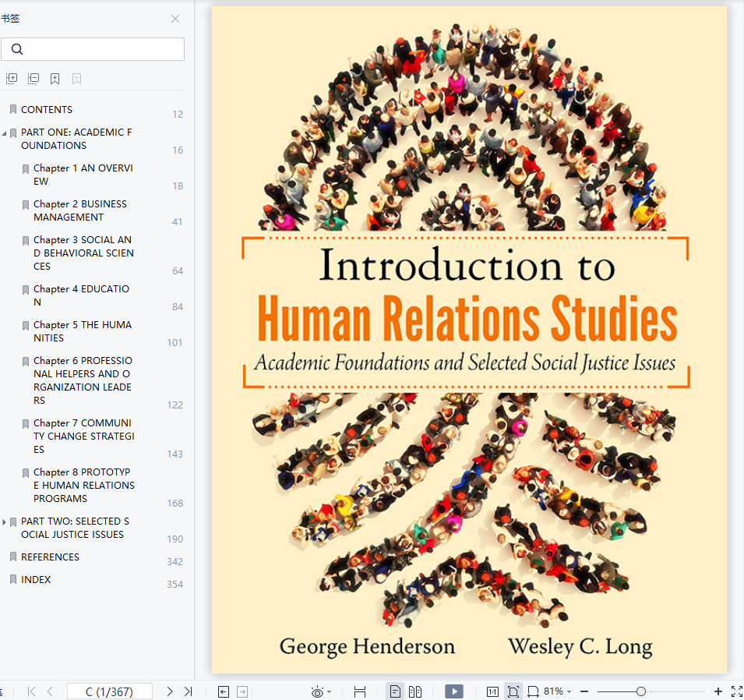
Task: Jump to REFERENCES bookmark
Action: pyautogui.click(x=51, y=557)
